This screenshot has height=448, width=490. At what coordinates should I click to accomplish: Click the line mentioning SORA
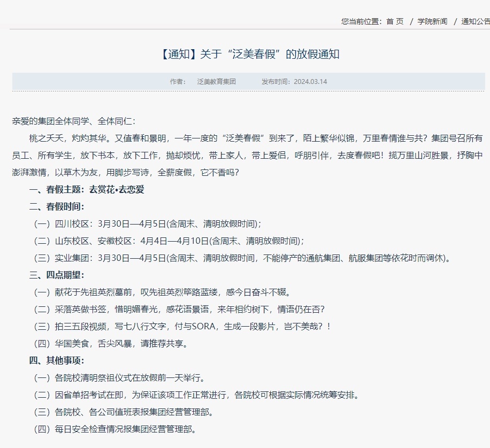pos(182,327)
